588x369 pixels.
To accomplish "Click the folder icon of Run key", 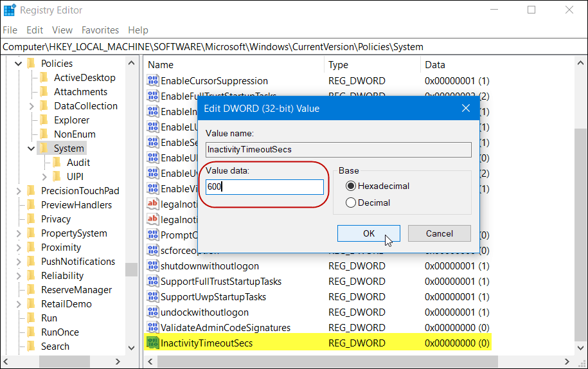I will (31, 318).
